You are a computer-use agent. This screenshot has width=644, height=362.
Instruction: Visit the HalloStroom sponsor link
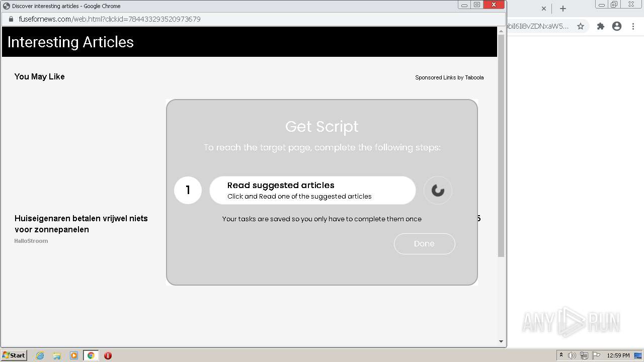[x=31, y=241]
